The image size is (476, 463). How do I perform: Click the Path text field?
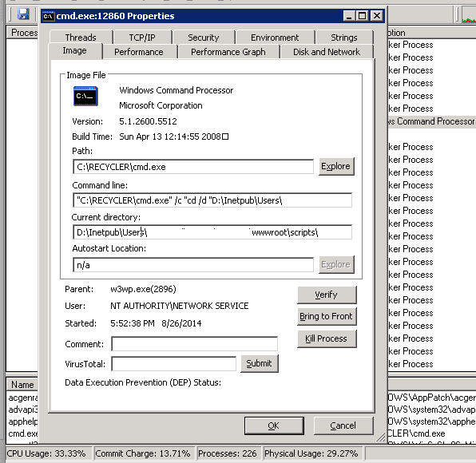193,167
